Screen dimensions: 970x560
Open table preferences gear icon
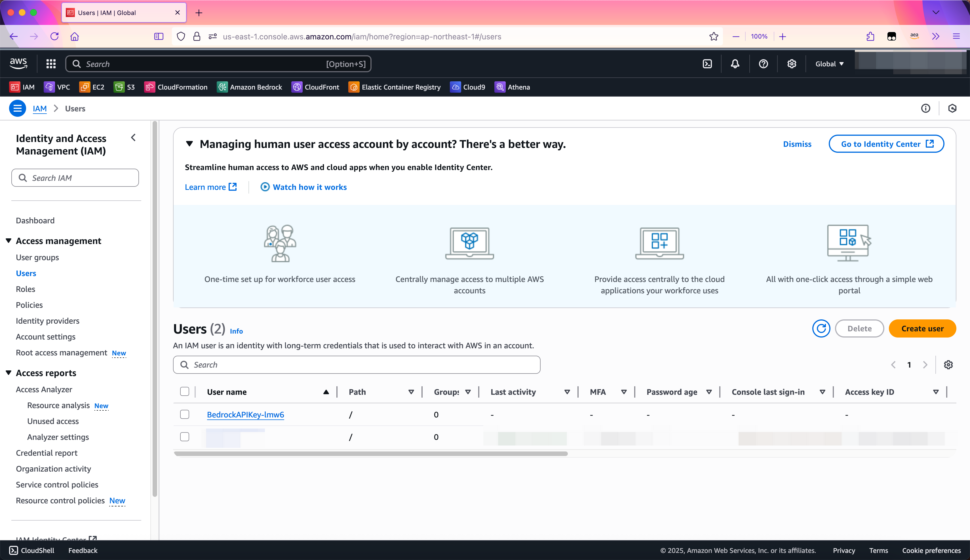coord(948,365)
